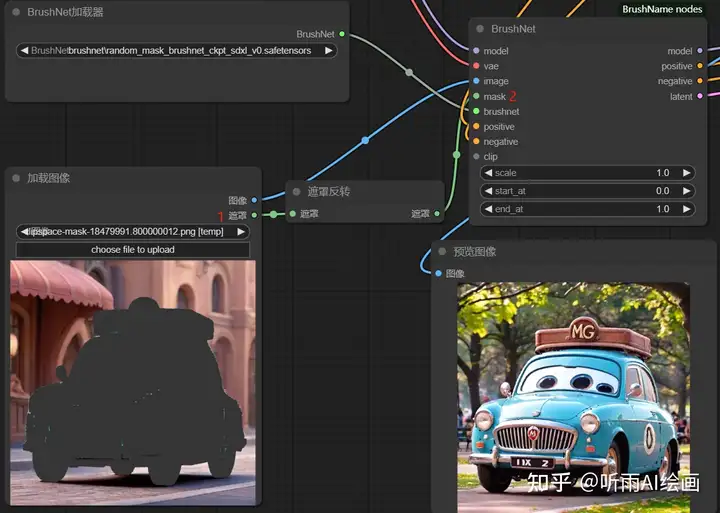This screenshot has height=513, width=720.
Task: Click the 遮罩 input socket on 遮罩反转
Action: pyautogui.click(x=292, y=214)
